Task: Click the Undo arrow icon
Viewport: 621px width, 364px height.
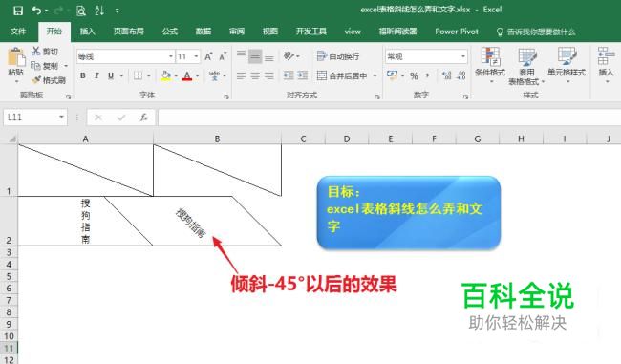Action: pyautogui.click(x=36, y=11)
